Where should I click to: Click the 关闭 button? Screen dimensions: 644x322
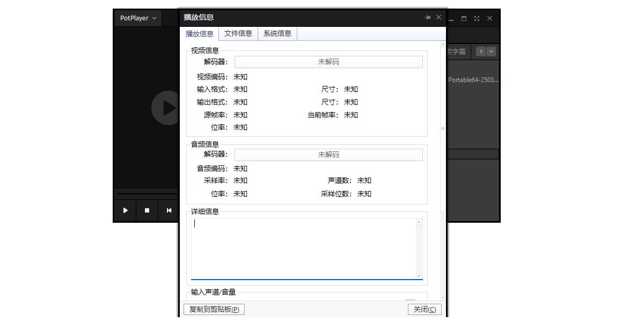[x=425, y=309]
